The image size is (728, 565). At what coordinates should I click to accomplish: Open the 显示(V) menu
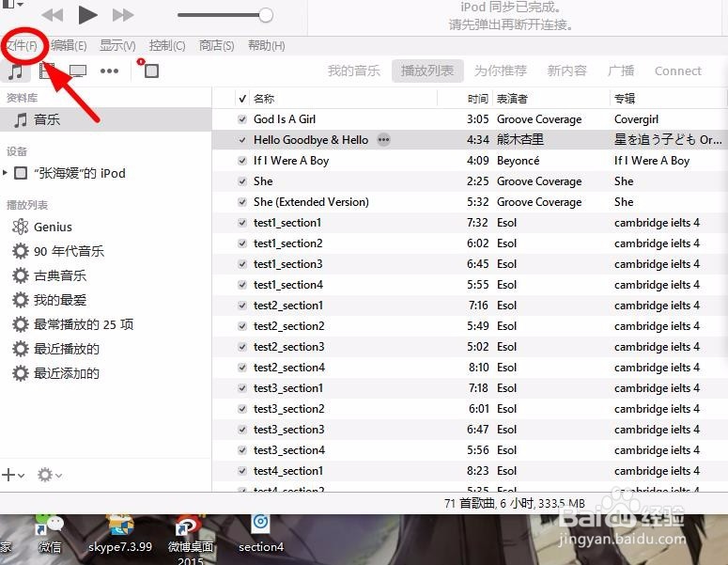point(117,45)
